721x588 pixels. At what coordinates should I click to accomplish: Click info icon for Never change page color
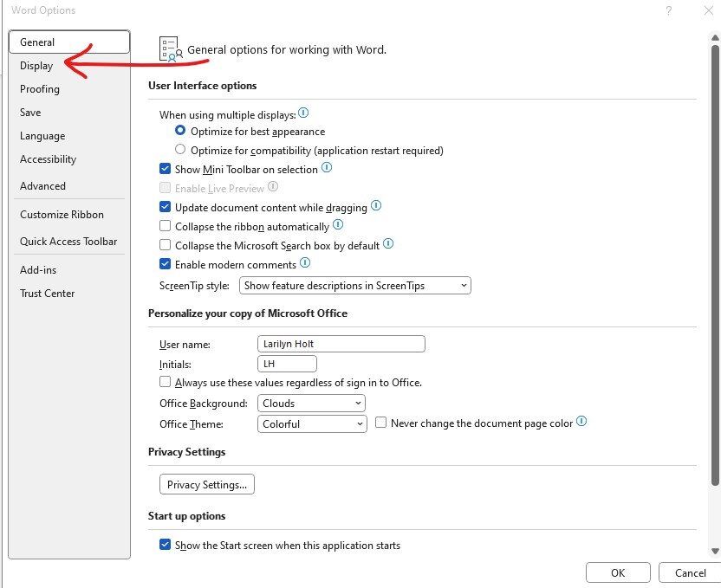click(581, 421)
